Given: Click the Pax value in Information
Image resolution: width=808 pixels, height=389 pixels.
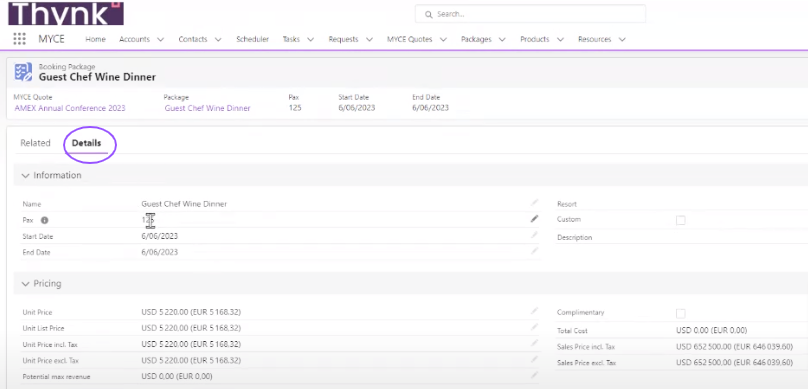Looking at the screenshot, I should point(149,220).
